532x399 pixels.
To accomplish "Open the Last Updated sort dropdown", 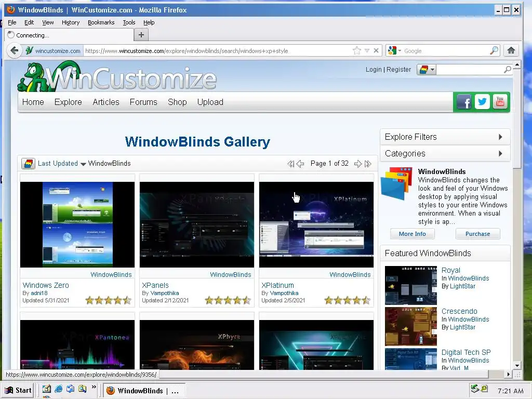I will 62,164.
